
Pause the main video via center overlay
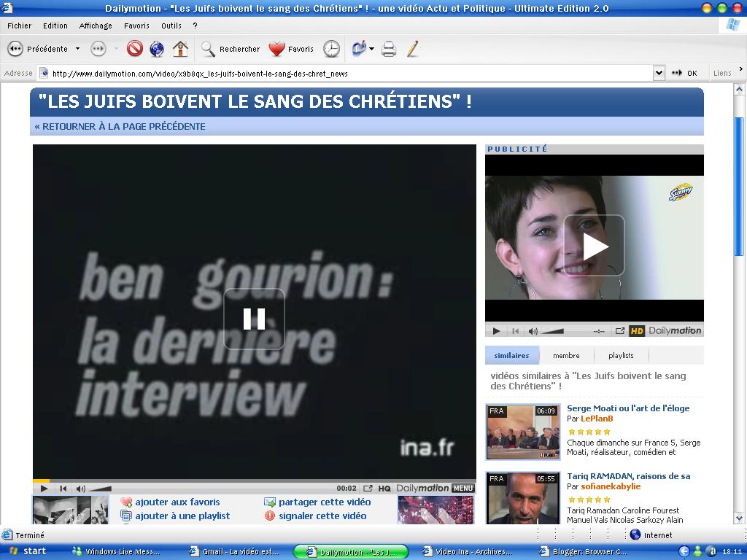pos(254,319)
